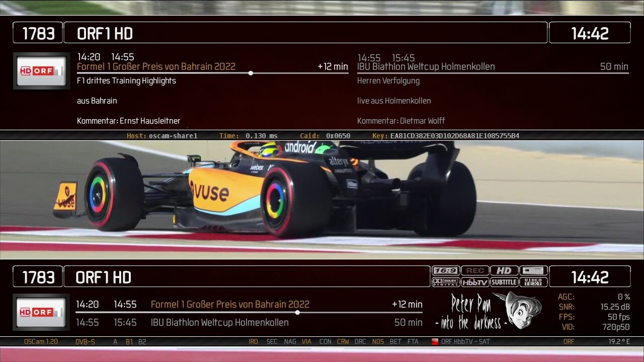Click the REC recording indicator icon
Viewport: 644px width, 362px height.
click(x=475, y=271)
